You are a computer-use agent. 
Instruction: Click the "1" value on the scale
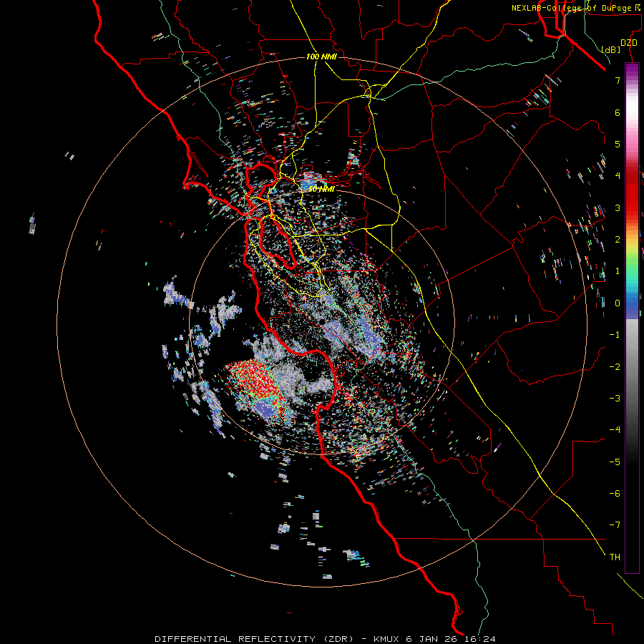pos(618,271)
